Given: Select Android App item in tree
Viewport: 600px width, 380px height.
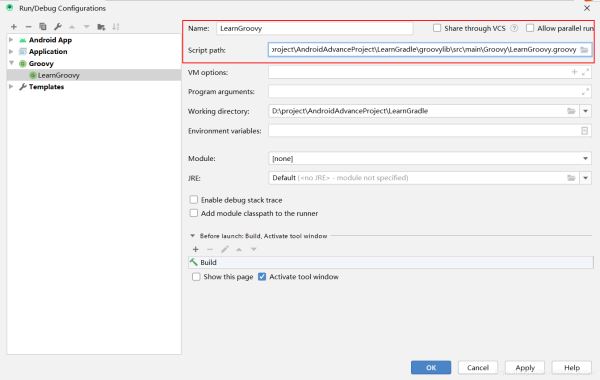Looking at the screenshot, I should point(50,40).
